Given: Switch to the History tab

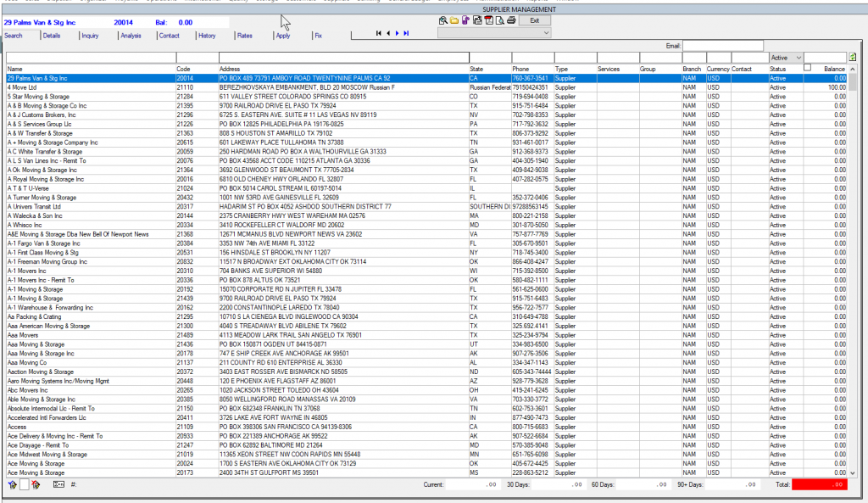Looking at the screenshot, I should point(207,36).
